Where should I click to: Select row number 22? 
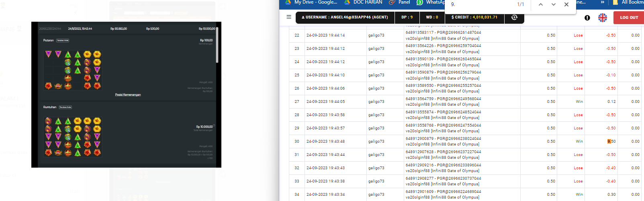pyautogui.click(x=297, y=35)
